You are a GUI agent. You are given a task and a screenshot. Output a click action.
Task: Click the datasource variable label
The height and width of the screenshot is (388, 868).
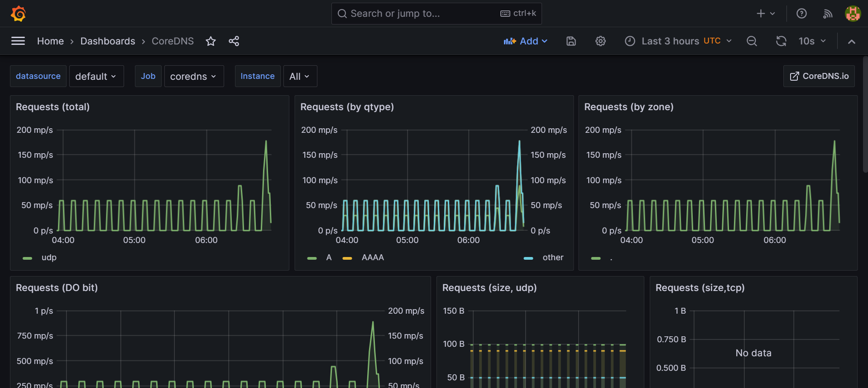click(38, 76)
